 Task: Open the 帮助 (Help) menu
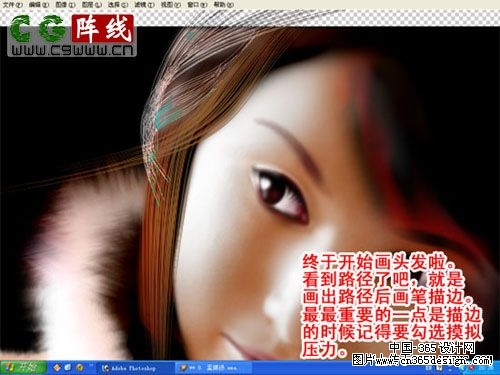(x=223, y=5)
